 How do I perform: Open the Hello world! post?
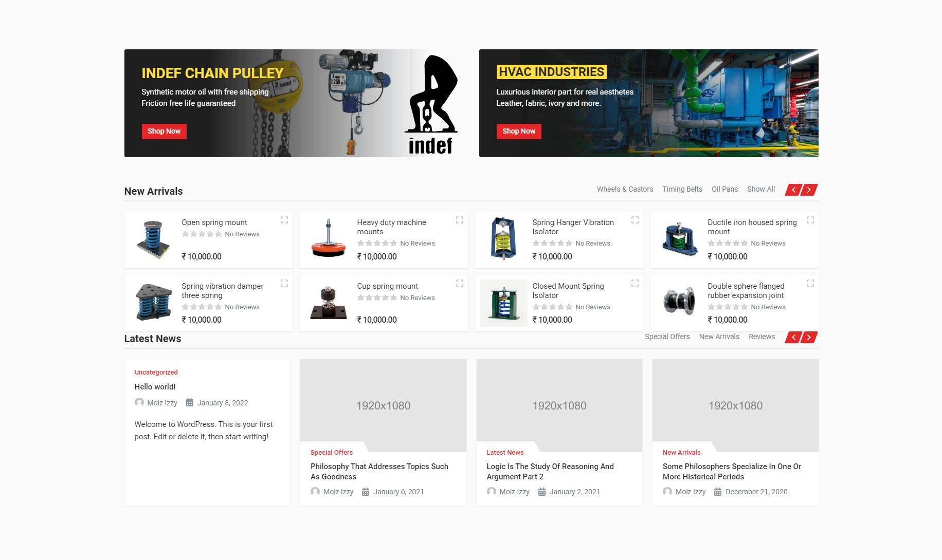click(155, 387)
